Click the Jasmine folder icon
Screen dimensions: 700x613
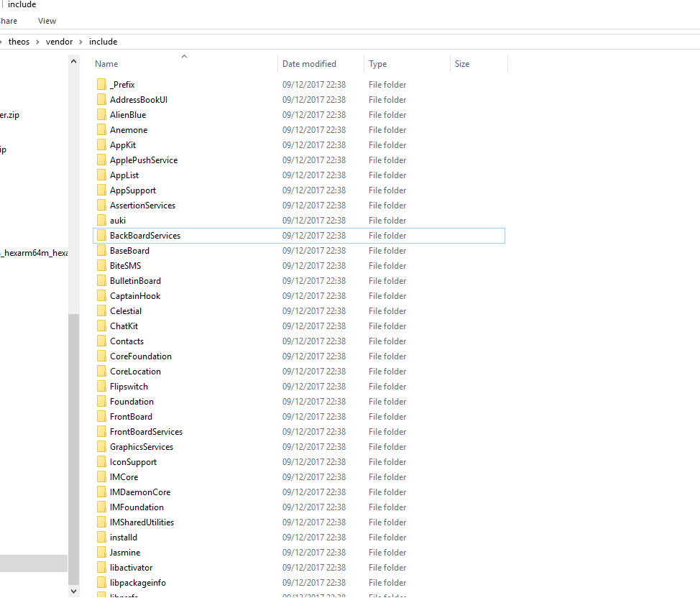(x=102, y=553)
